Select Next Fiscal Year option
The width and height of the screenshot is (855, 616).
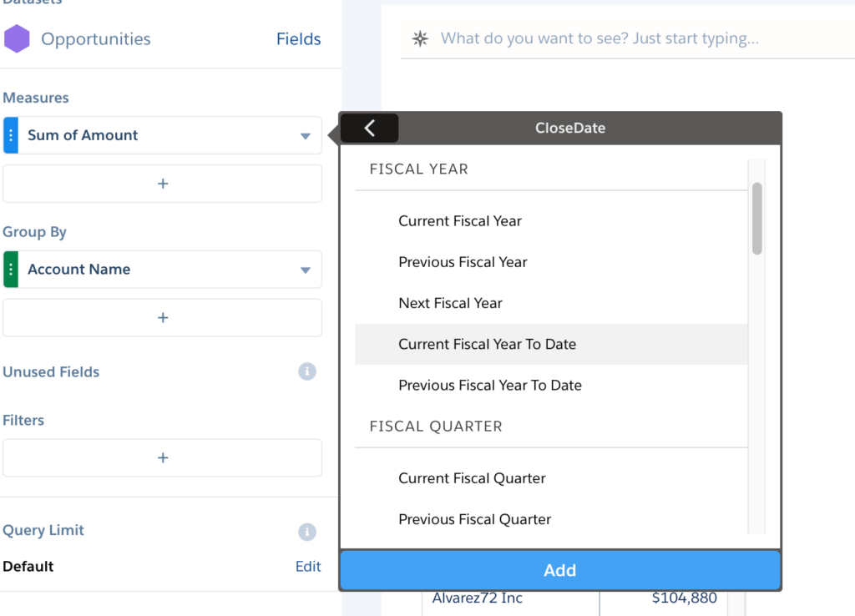point(450,303)
